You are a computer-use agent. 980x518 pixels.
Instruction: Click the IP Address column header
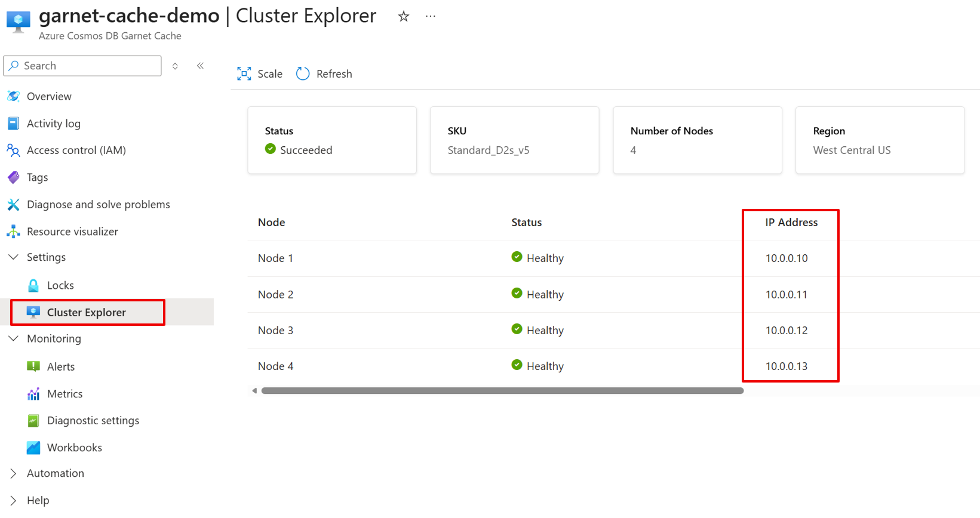pos(791,223)
